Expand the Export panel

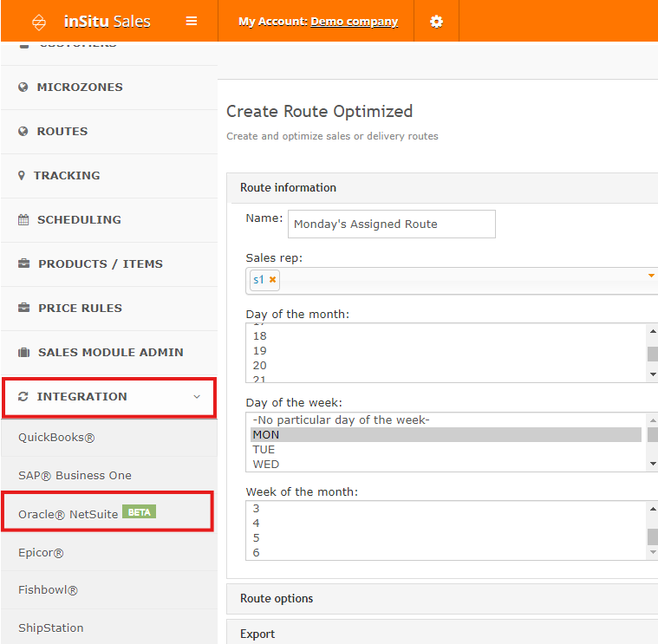click(x=442, y=633)
